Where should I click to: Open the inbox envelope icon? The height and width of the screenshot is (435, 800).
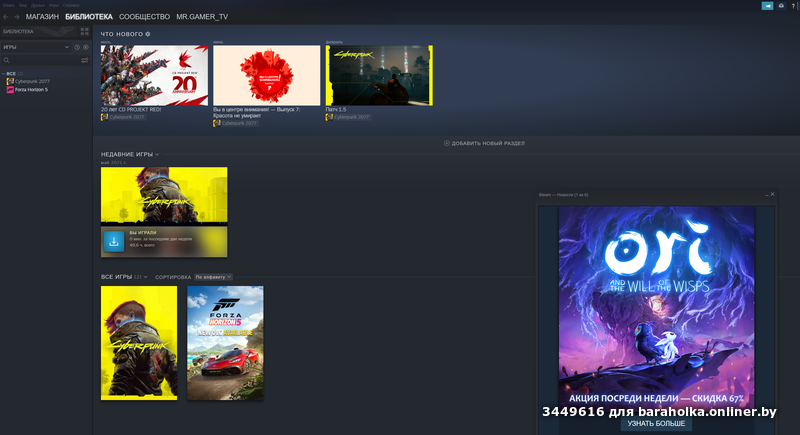(x=781, y=6)
